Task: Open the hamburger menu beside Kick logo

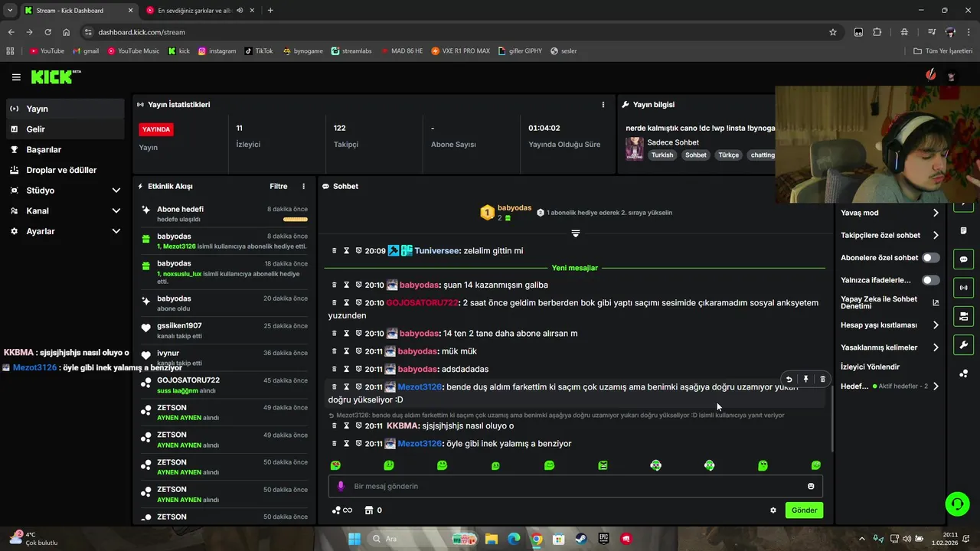Action: click(x=16, y=77)
